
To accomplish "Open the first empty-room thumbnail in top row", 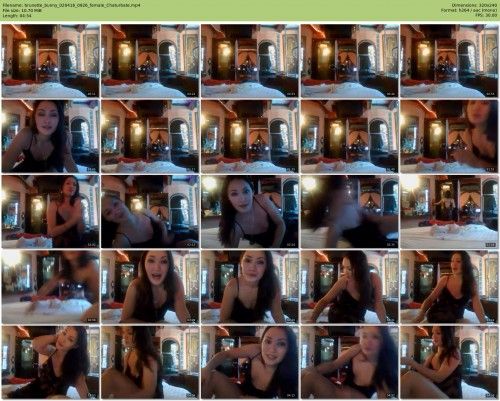I will 50,61.
